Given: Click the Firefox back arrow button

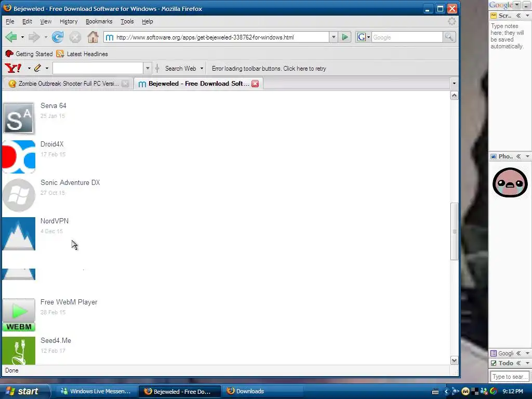Looking at the screenshot, I should [11, 37].
